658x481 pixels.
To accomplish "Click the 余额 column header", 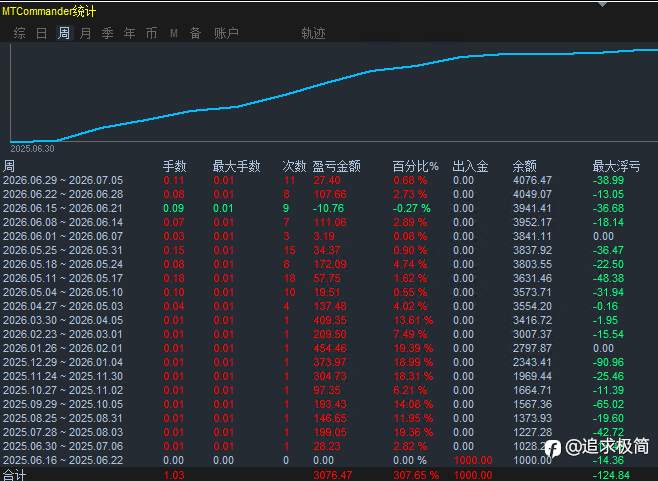I will (525, 166).
